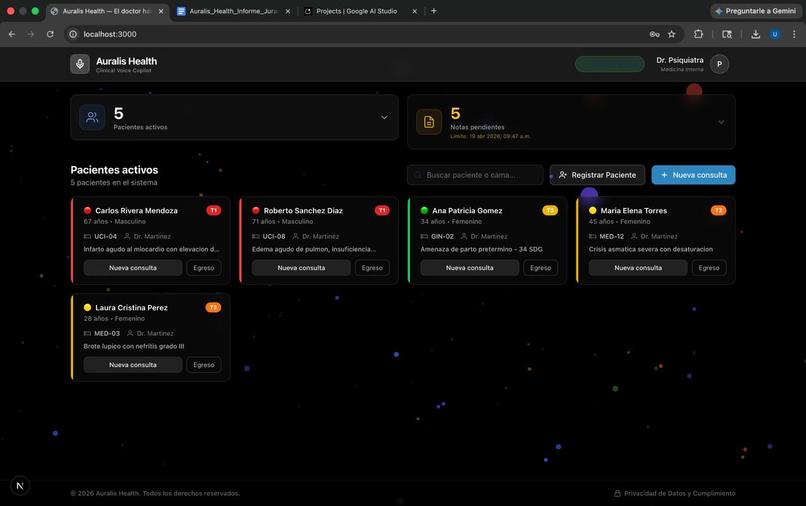This screenshot has height=506, width=806.
Task: Open patient name Laura Cristina Perez
Action: [132, 308]
